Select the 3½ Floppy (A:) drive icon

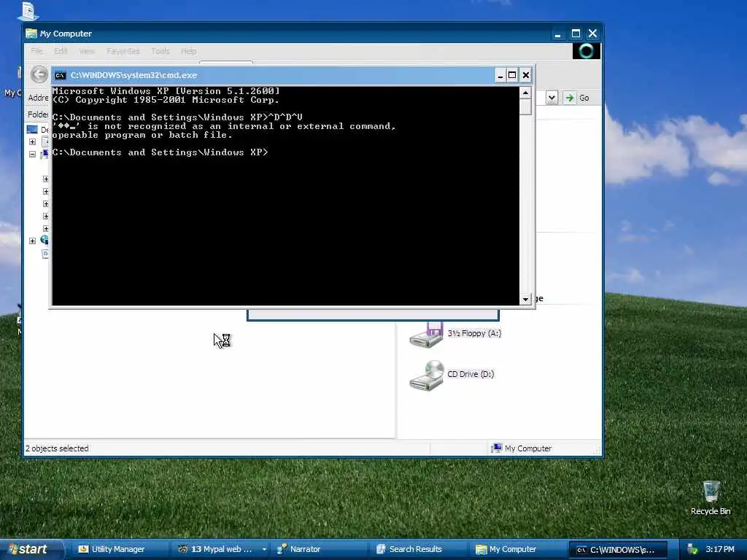(x=426, y=335)
